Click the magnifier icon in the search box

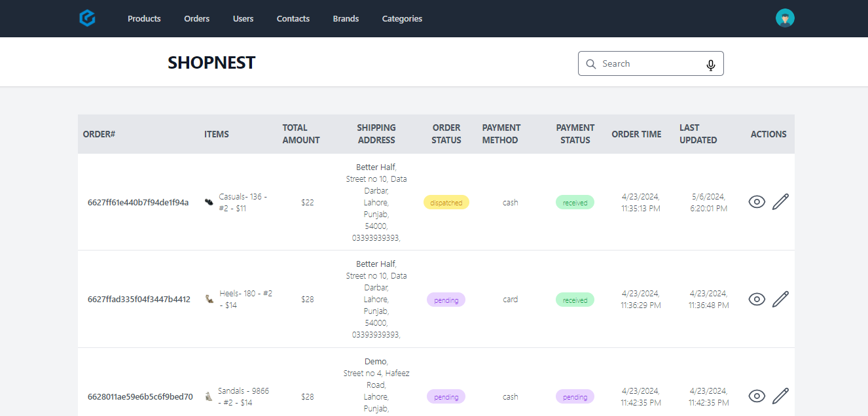click(591, 63)
